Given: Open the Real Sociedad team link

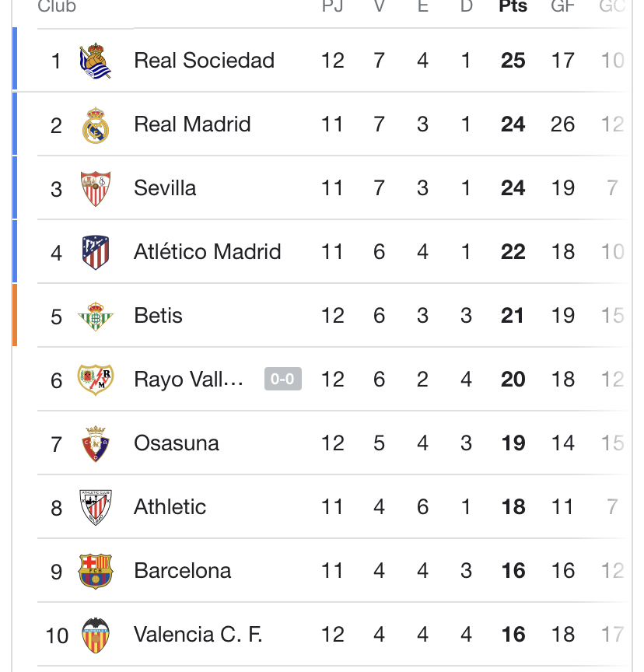Looking at the screenshot, I should 204,61.
